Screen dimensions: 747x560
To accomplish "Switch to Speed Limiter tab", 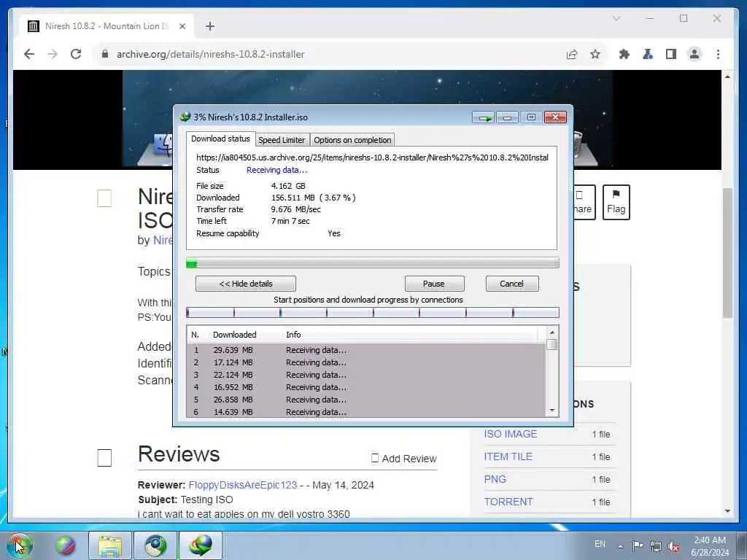I will pyautogui.click(x=282, y=140).
